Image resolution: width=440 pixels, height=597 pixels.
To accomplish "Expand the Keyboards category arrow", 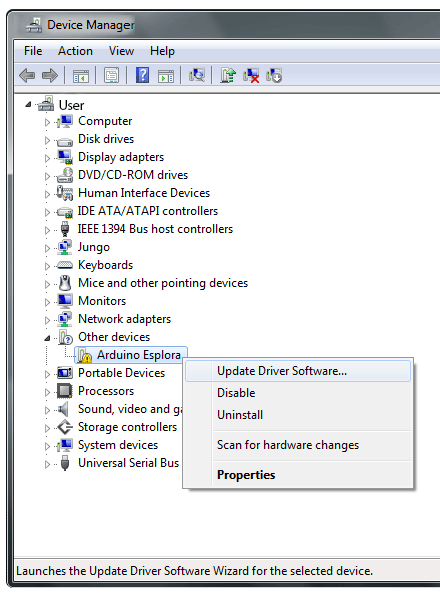I will [47, 266].
